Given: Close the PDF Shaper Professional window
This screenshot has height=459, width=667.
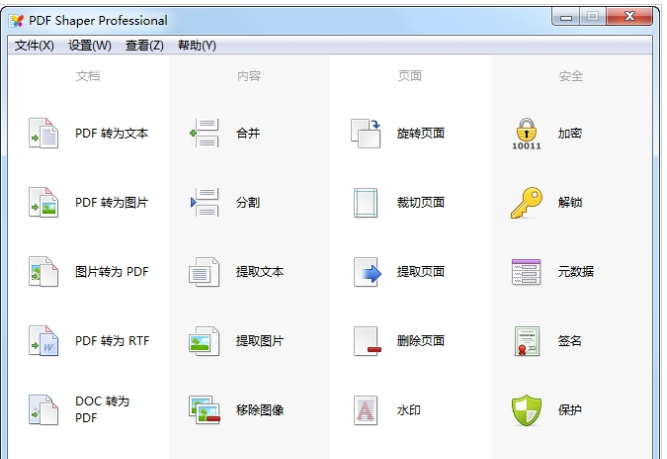Looking at the screenshot, I should coord(630,17).
